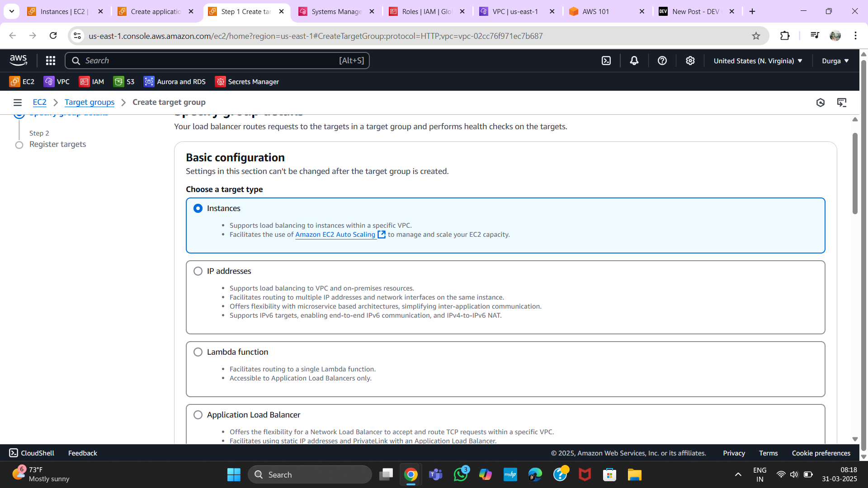The height and width of the screenshot is (488, 868).
Task: Open the Chrome extensions puzzle icon
Action: pos(785,36)
